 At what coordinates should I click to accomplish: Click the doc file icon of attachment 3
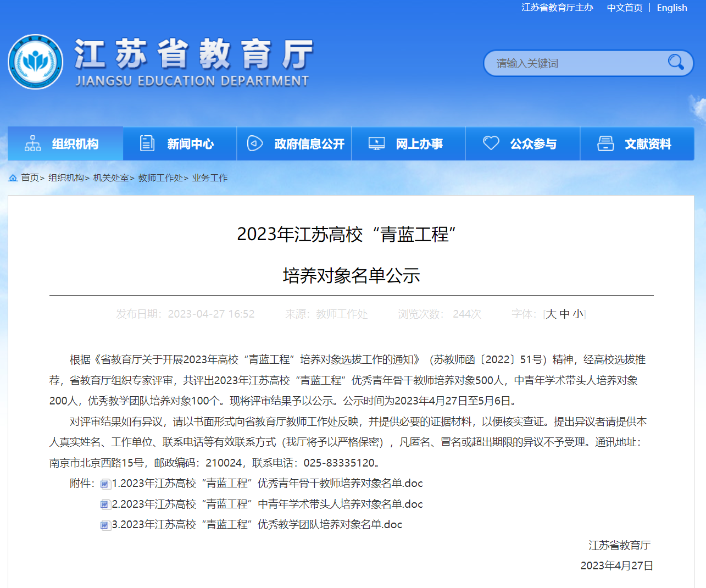(x=105, y=525)
